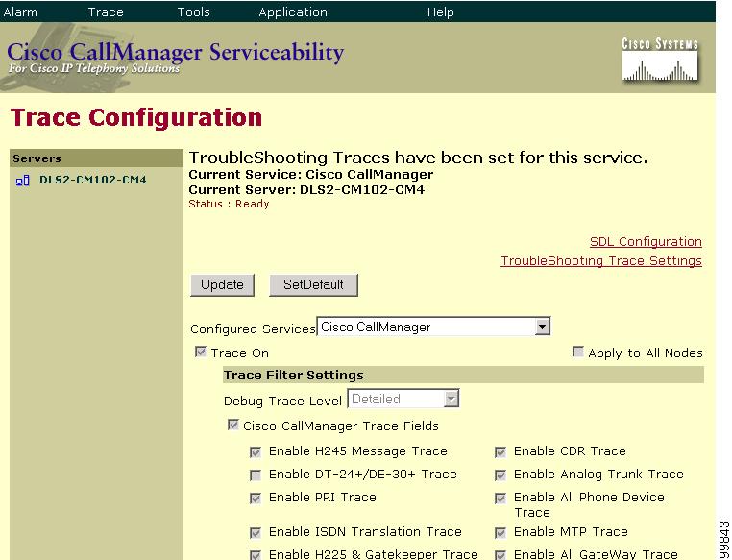This screenshot has height=560, width=732.
Task: Toggle Cisco CallManager Trace Fields checkbox
Action: coord(232,426)
